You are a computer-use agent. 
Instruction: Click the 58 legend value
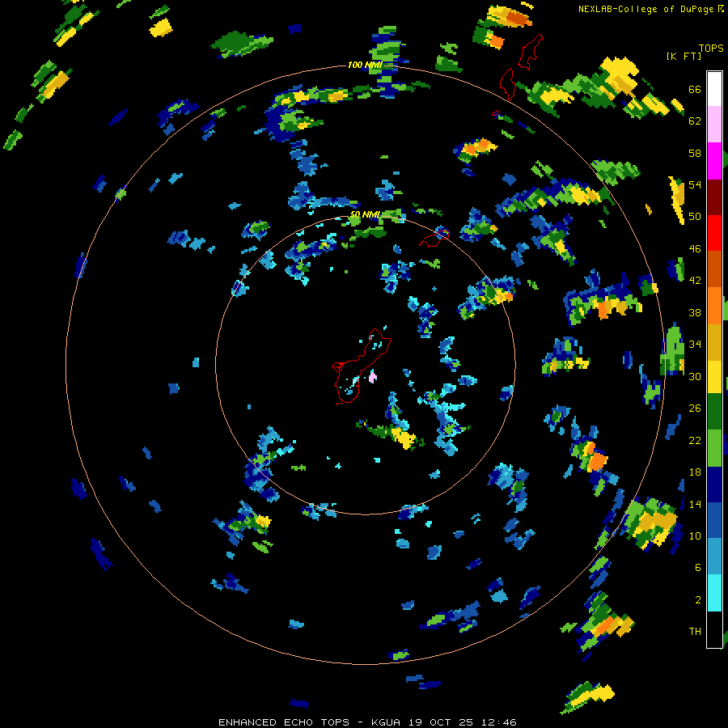pos(695,153)
